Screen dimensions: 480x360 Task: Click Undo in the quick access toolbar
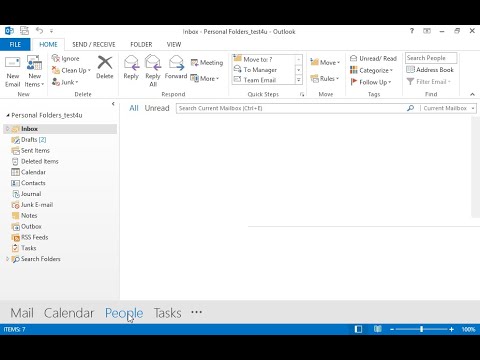[39, 31]
